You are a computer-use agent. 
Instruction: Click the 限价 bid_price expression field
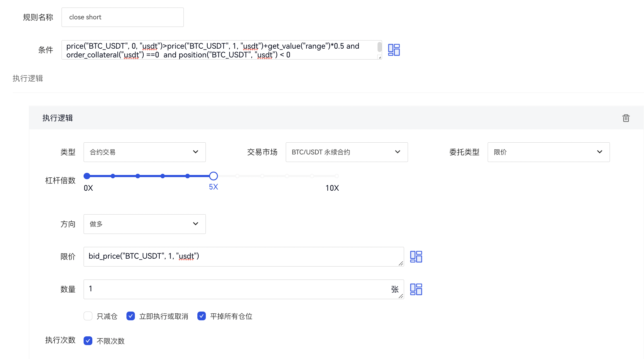pyautogui.click(x=241, y=257)
